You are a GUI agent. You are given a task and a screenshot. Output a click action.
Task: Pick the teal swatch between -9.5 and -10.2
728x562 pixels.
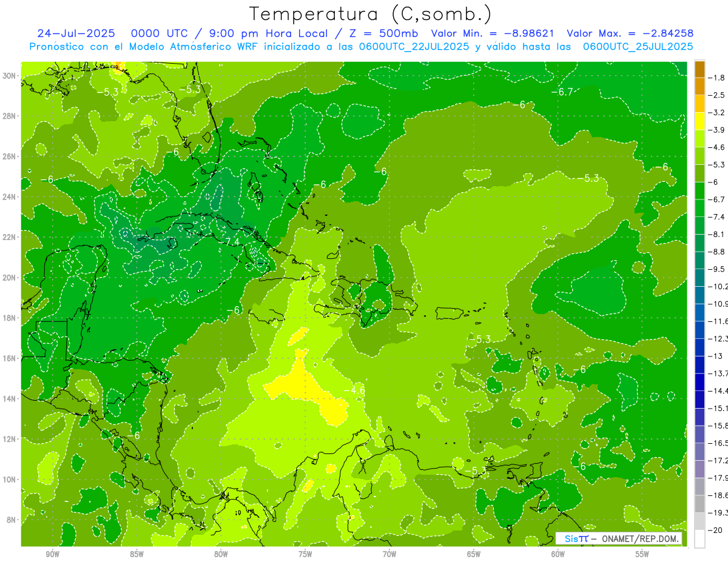699,278
